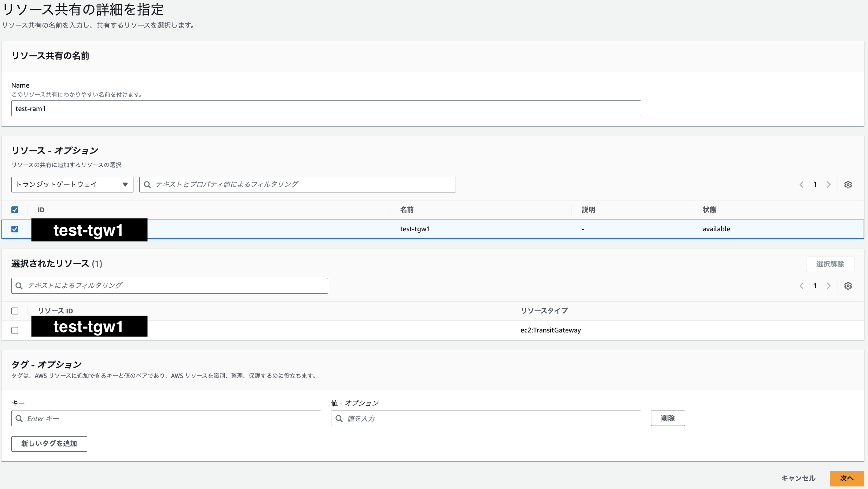Click the 選択解除 button
Viewport: 868px width, 489px height.
tap(830, 264)
